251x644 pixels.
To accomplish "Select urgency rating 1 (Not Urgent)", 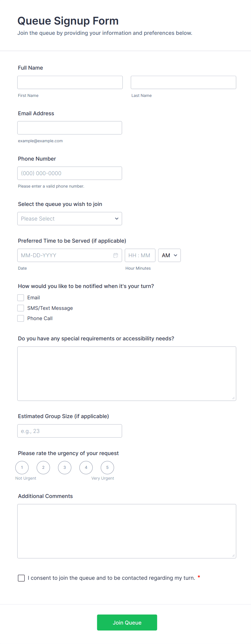I will [x=22, y=467].
